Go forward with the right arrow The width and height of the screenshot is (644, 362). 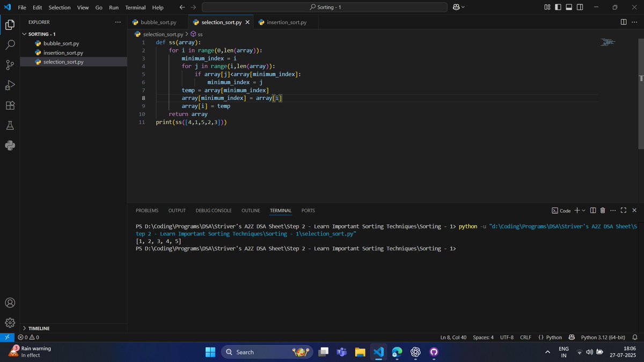tap(193, 7)
